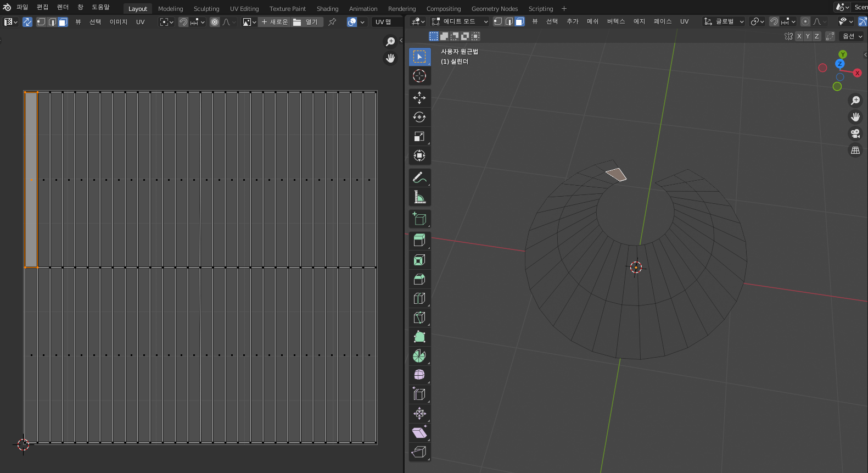The image size is (868, 473).
Task: Open UV editor overlays dropdown
Action: tap(362, 22)
